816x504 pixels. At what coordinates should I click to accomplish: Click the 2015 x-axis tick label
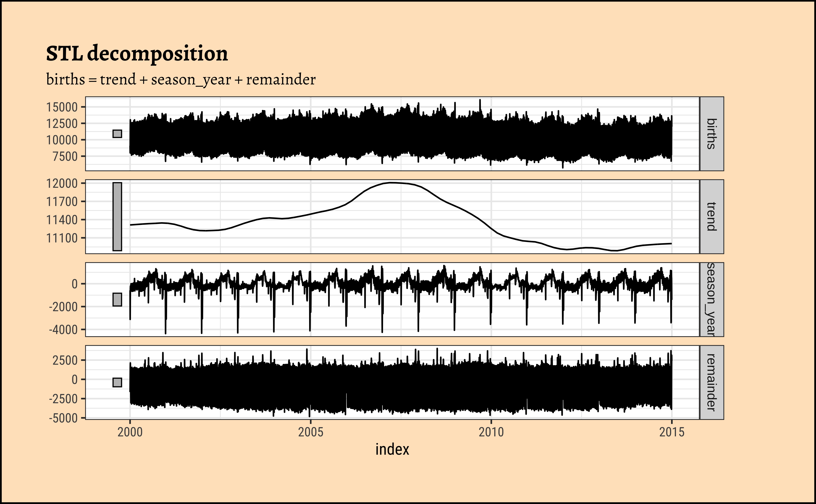tap(672, 432)
